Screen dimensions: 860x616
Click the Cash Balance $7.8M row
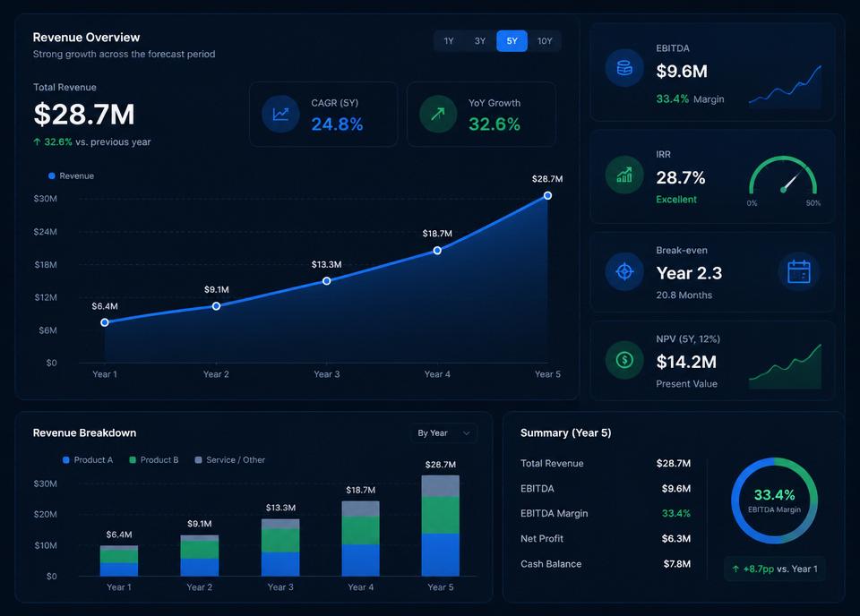tap(606, 564)
